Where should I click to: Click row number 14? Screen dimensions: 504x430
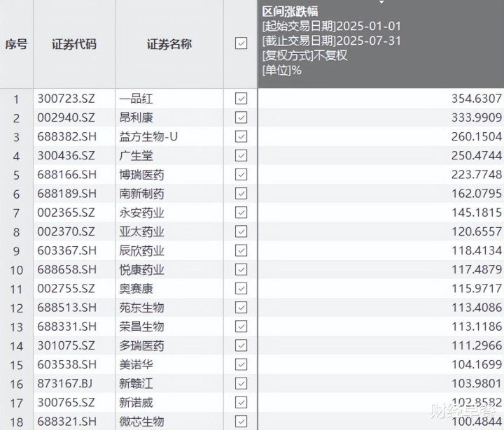point(16,346)
